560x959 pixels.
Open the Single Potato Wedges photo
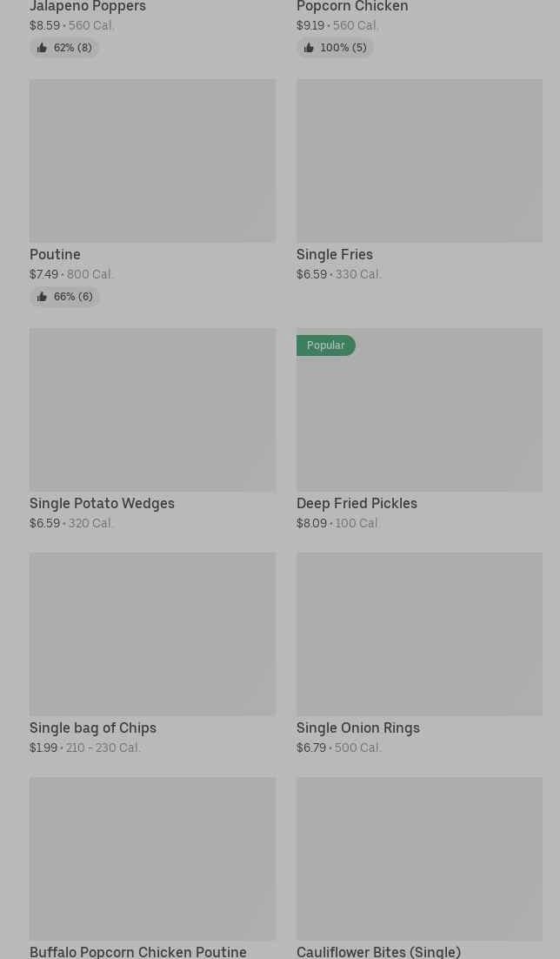point(152,410)
